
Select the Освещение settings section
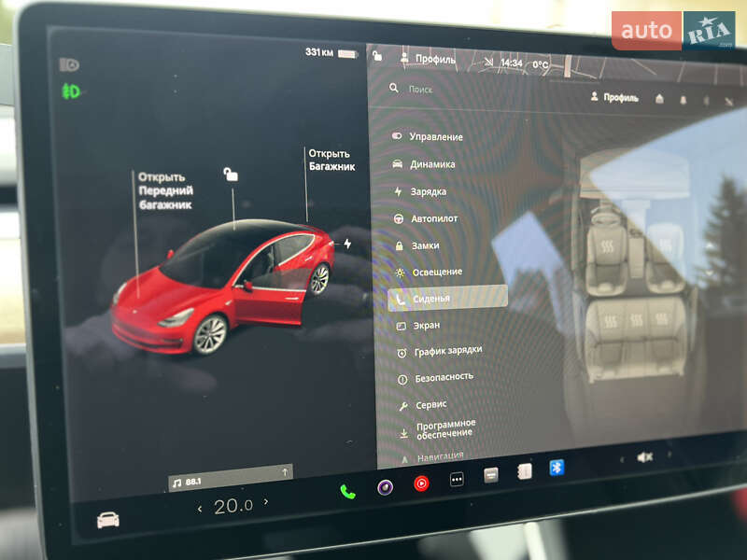click(437, 270)
